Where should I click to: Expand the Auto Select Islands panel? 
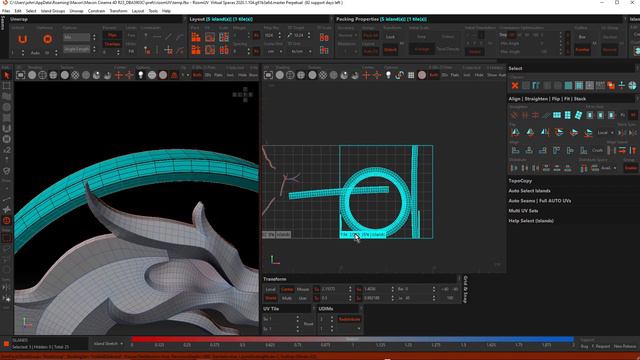pyautogui.click(x=529, y=191)
